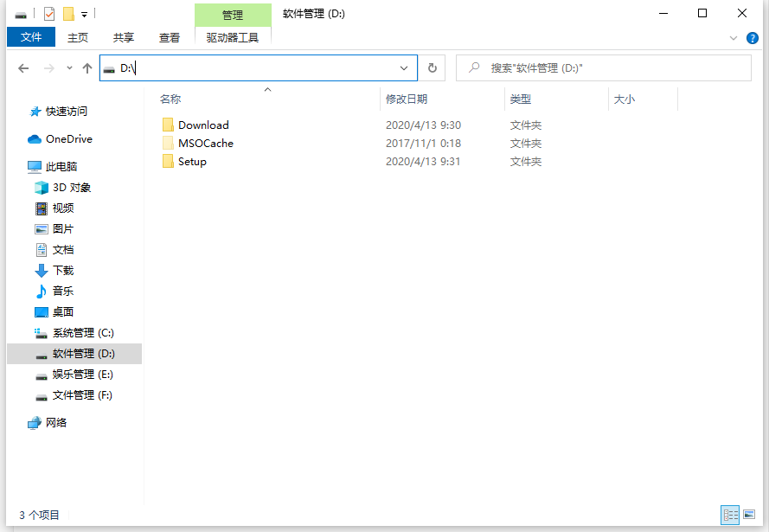Click the Setup folder name
Image resolution: width=769 pixels, height=532 pixels.
tap(192, 161)
